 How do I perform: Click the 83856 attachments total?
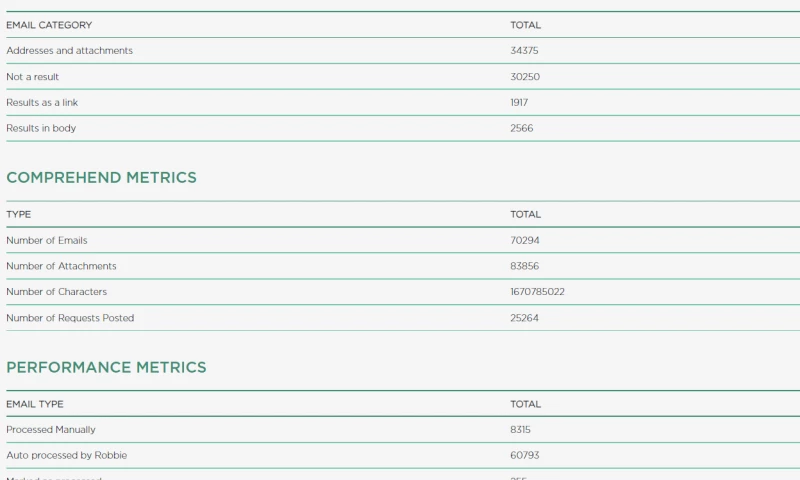pos(525,267)
